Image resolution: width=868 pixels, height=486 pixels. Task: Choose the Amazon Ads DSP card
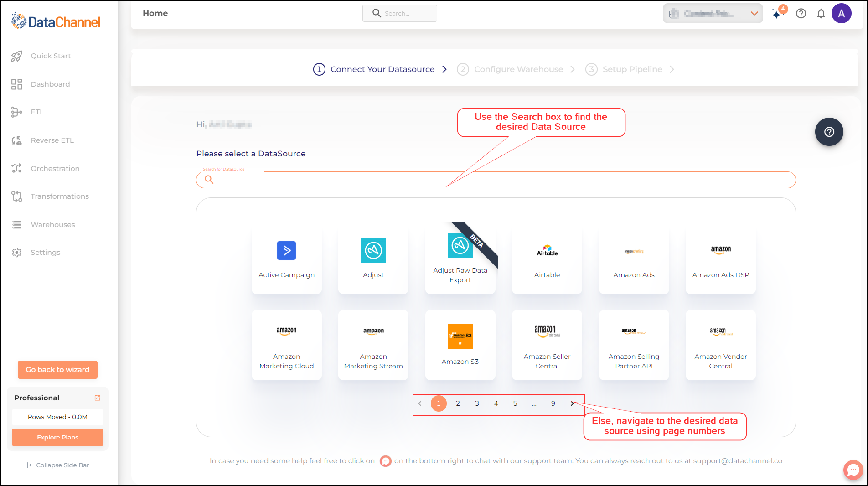tap(721, 259)
